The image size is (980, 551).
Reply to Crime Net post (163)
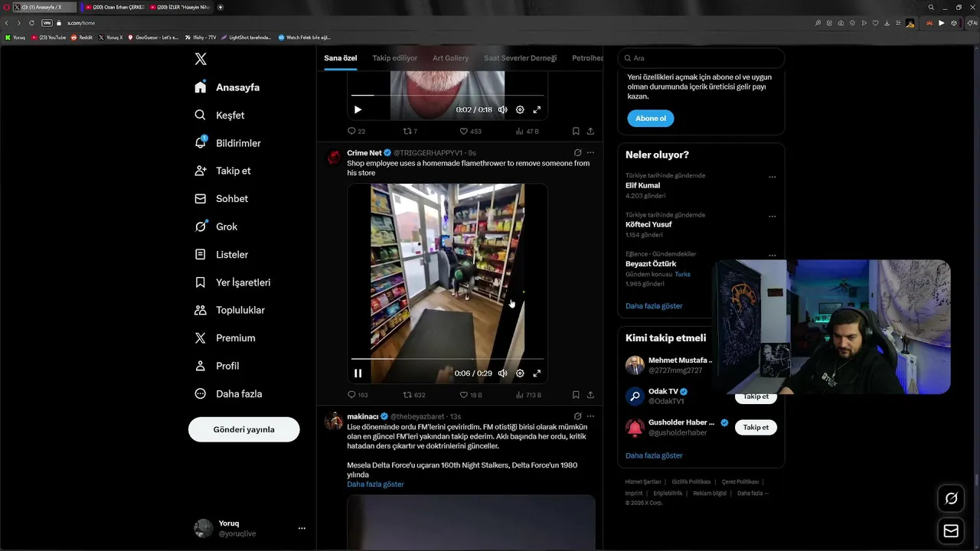[358, 395]
